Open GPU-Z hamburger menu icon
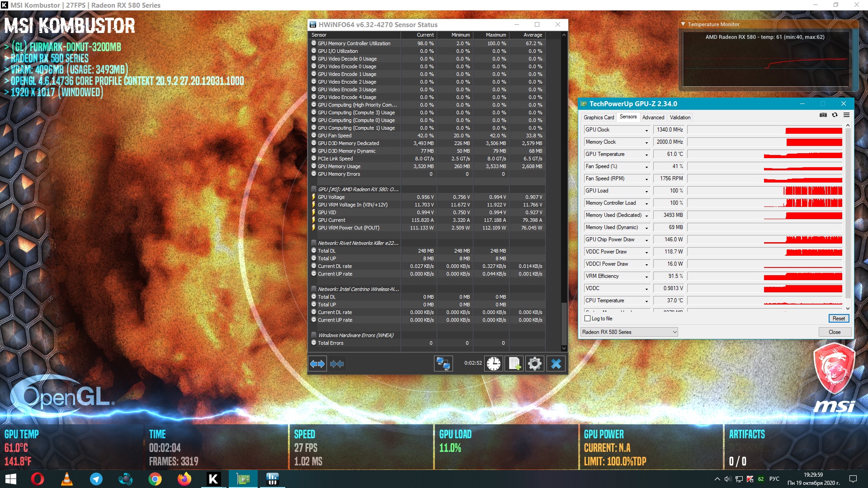 click(846, 115)
